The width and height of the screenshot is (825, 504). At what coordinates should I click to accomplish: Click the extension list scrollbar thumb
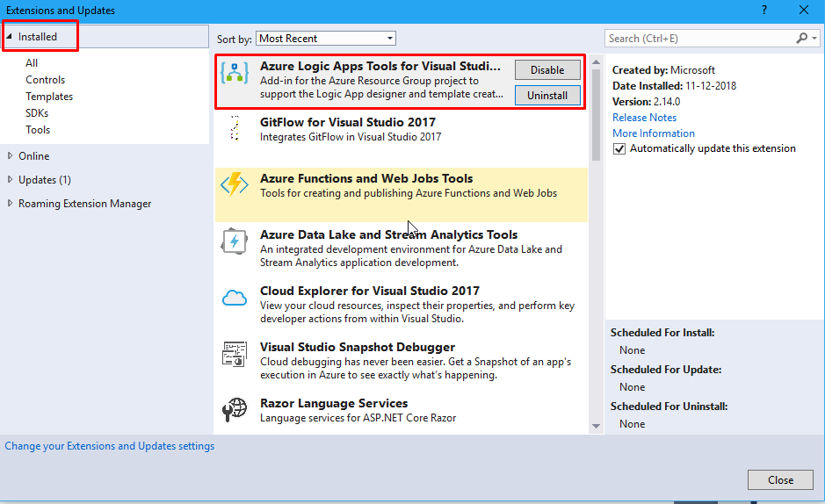(x=596, y=114)
